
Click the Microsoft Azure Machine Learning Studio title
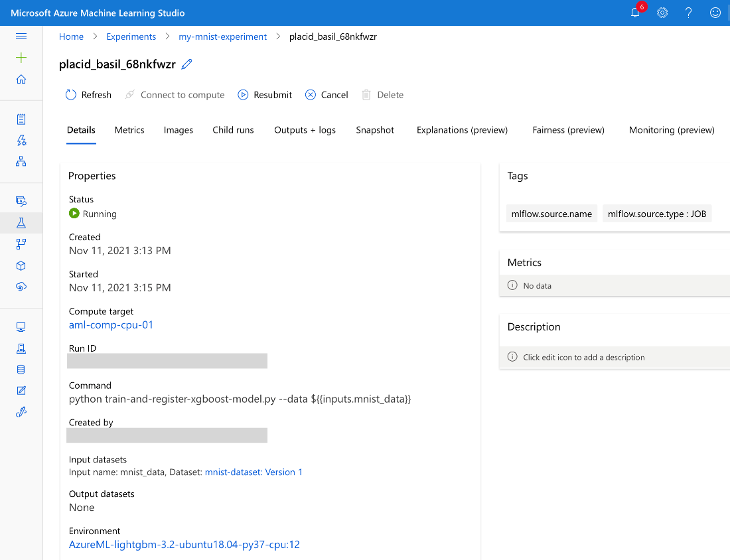(x=98, y=13)
